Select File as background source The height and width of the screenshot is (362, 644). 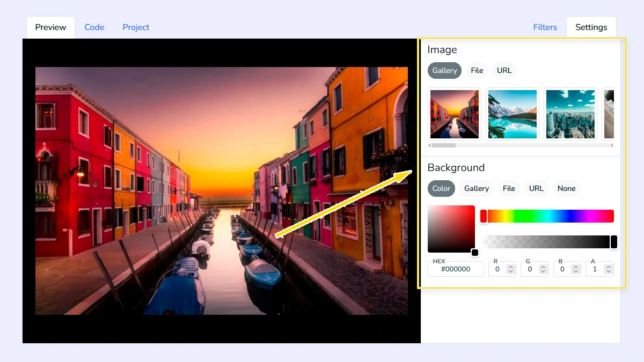point(509,188)
